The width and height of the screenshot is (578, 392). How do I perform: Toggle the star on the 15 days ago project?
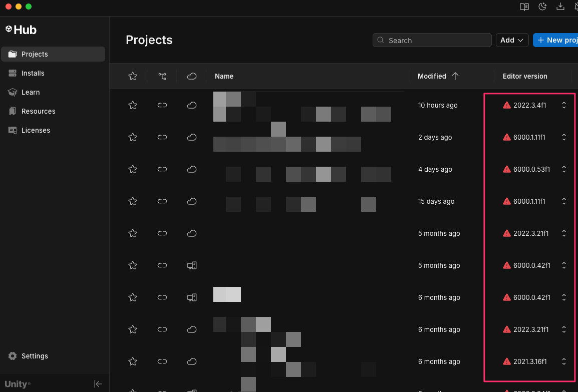click(x=133, y=201)
